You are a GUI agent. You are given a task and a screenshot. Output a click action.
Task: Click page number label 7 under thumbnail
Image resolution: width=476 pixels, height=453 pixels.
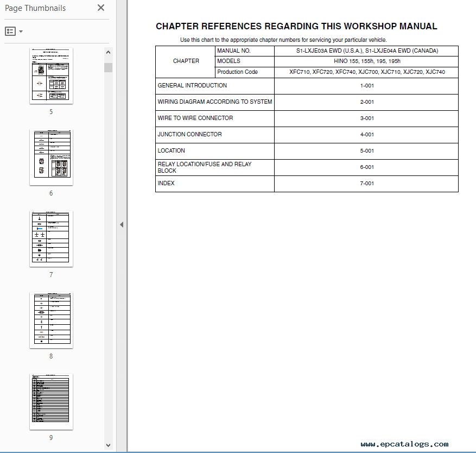pos(51,275)
